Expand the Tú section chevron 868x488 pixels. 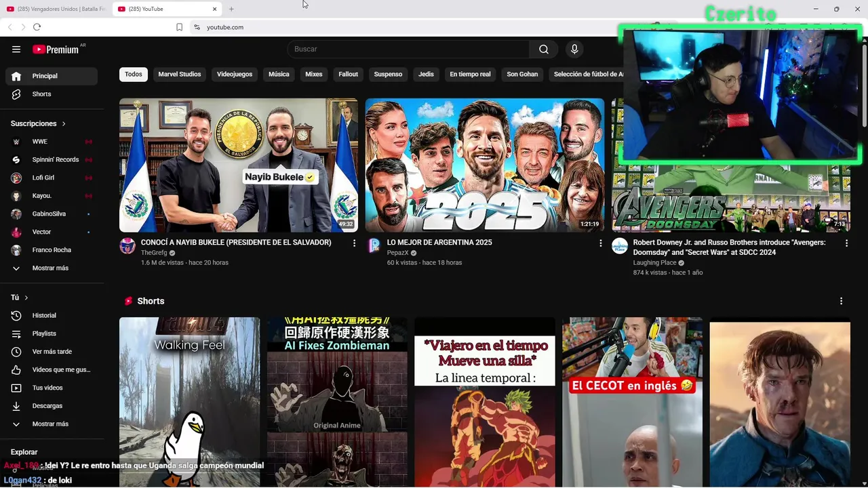tap(26, 298)
